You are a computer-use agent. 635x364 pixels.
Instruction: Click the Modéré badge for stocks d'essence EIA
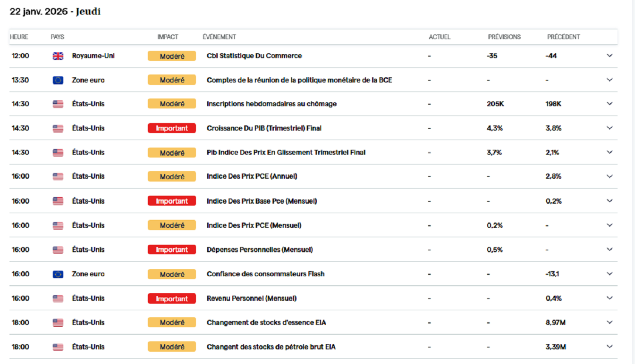[x=172, y=323]
